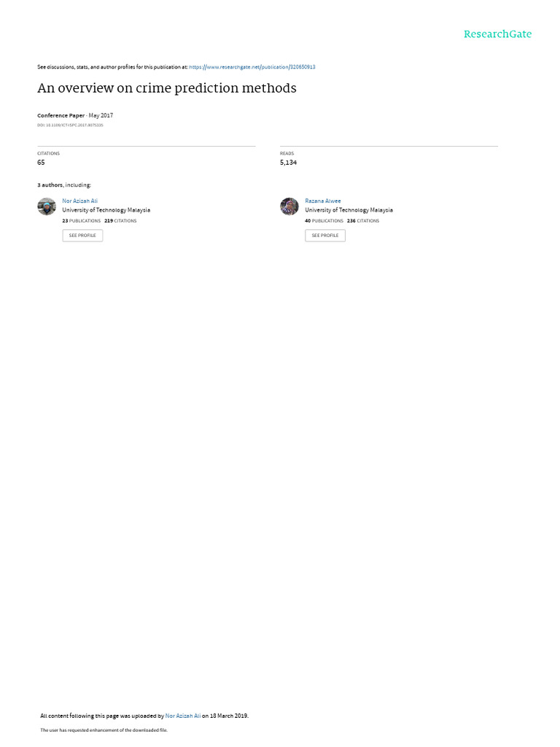Click Razana Alwee's profile photo
This screenshot has height=747, width=560.
[x=289, y=206]
